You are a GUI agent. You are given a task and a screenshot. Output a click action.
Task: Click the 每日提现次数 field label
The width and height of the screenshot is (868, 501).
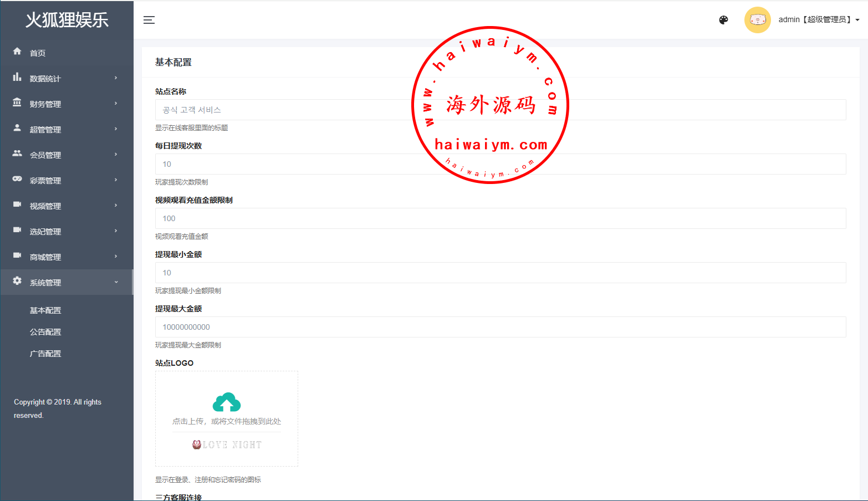click(178, 146)
